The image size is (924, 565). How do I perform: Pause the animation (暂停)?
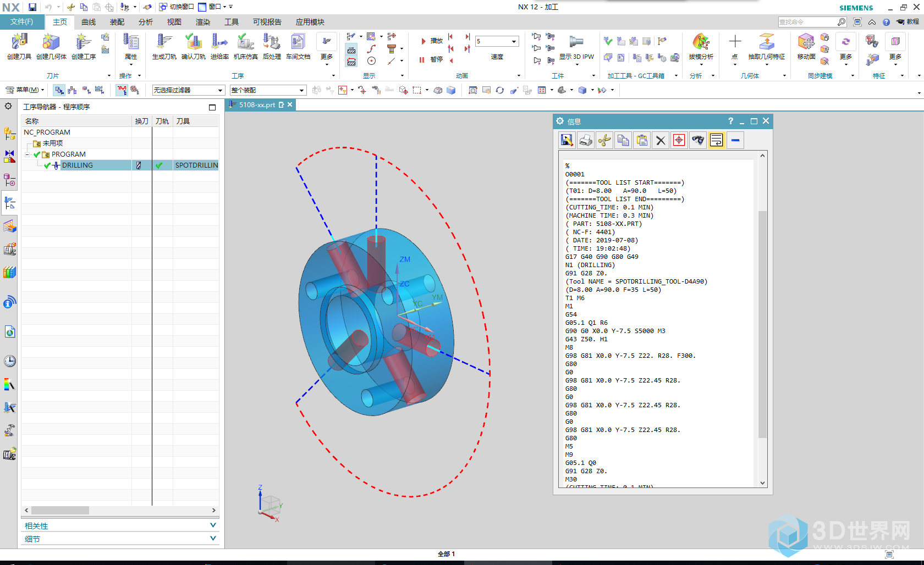(x=432, y=59)
